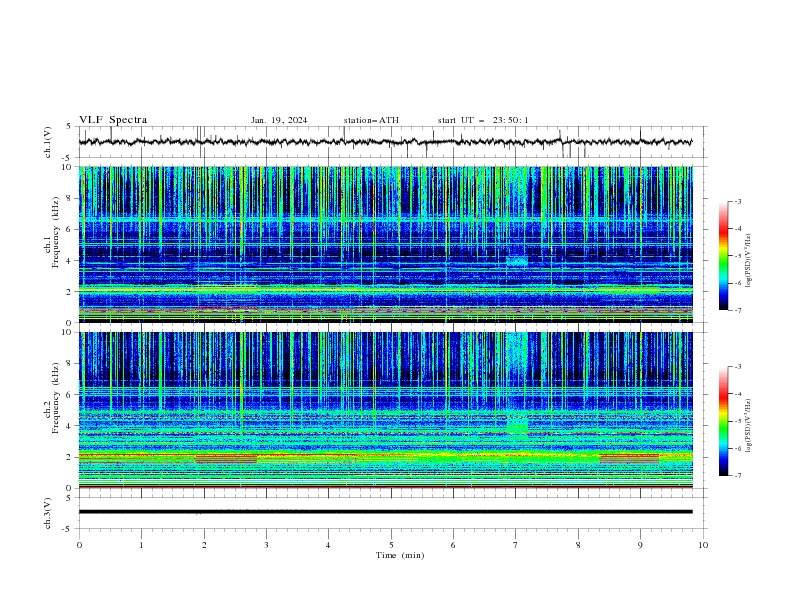Image resolution: width=792 pixels, height=612 pixels.
Task: Click the "VLF Spectra" plot title
Action: tap(113, 120)
